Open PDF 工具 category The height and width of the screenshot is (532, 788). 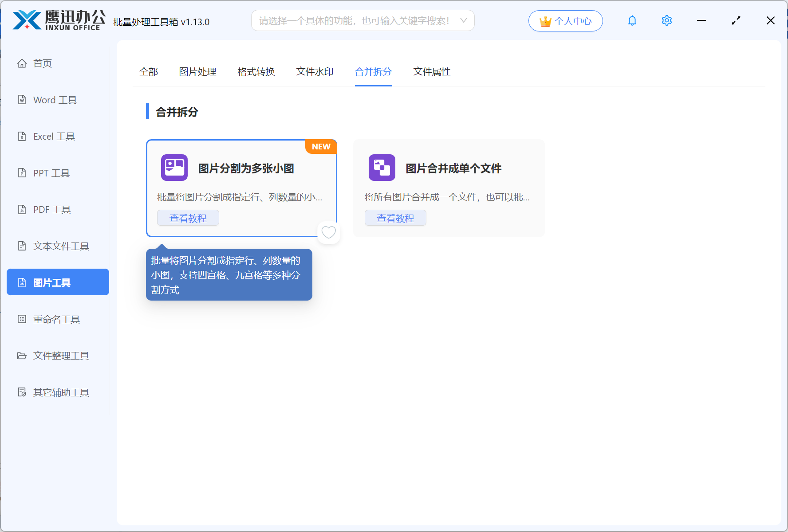click(x=51, y=209)
